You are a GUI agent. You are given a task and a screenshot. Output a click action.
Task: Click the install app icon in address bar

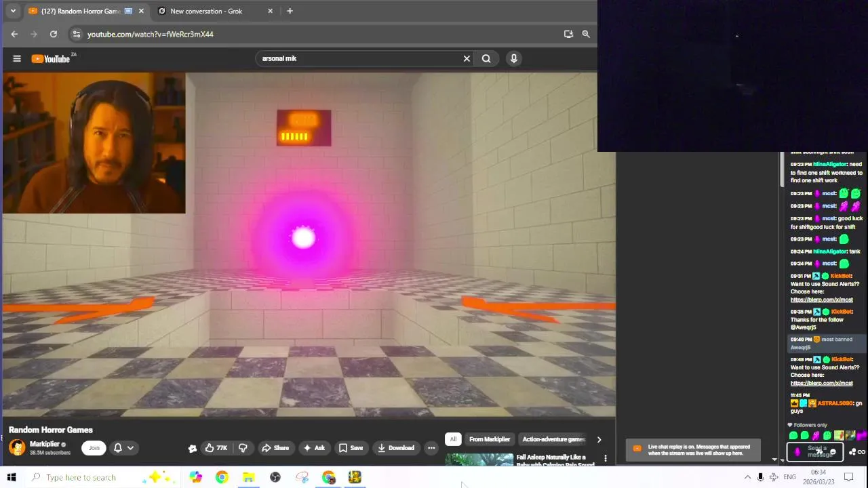click(x=568, y=34)
